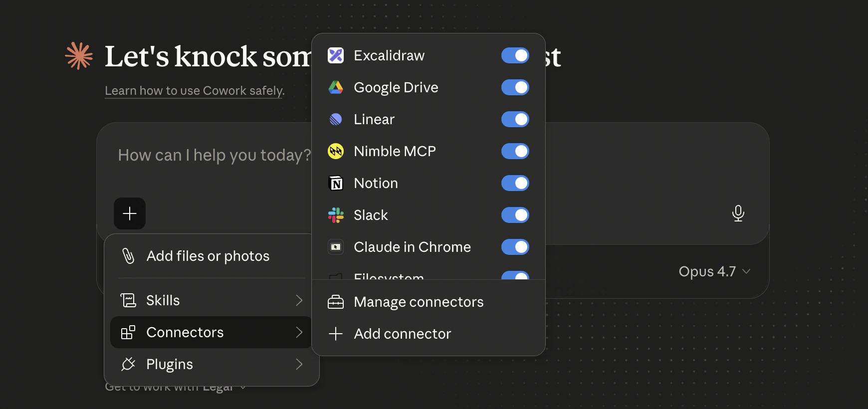Screen dimensions: 868x409
Task: Click the Excalidraw label text
Action: [389, 55]
